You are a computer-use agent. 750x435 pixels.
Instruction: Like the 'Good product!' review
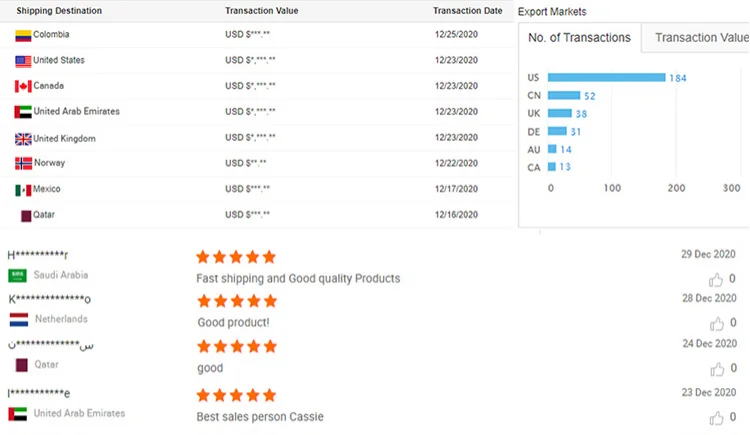pyautogui.click(x=715, y=323)
